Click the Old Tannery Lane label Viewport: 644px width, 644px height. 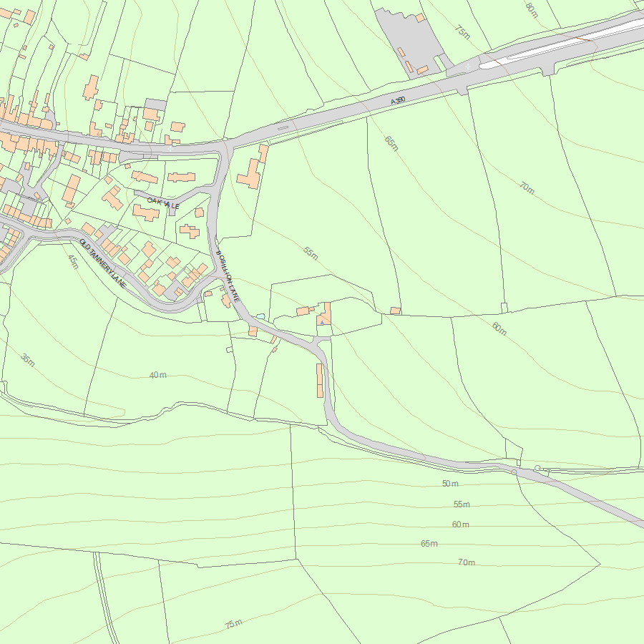pyautogui.click(x=103, y=263)
